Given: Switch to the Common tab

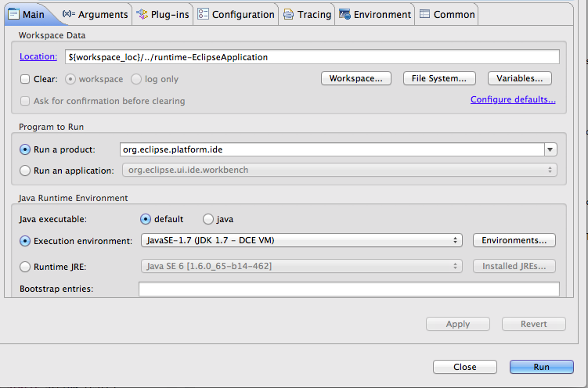Looking at the screenshot, I should [447, 14].
